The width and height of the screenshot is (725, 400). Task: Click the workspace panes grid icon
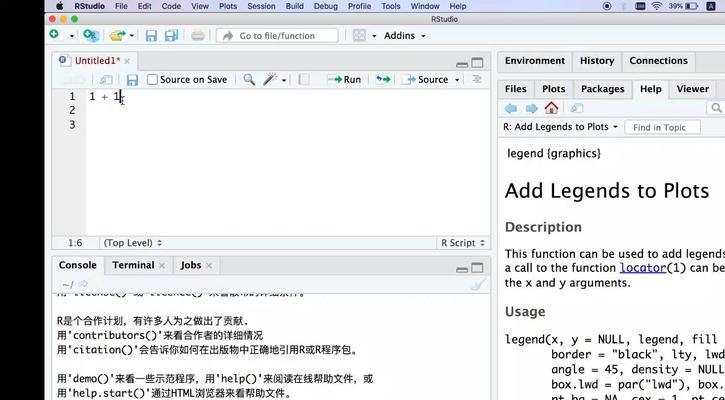[x=359, y=36]
